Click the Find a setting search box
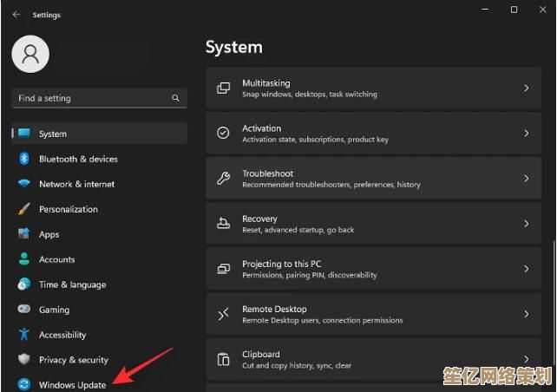The height and width of the screenshot is (392, 557). 100,98
